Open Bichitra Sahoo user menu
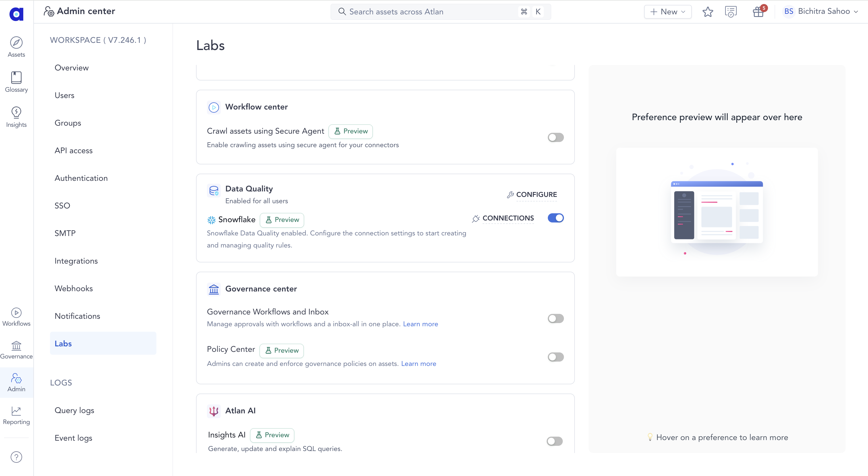Viewport: 868px width, 476px height. (x=820, y=11)
